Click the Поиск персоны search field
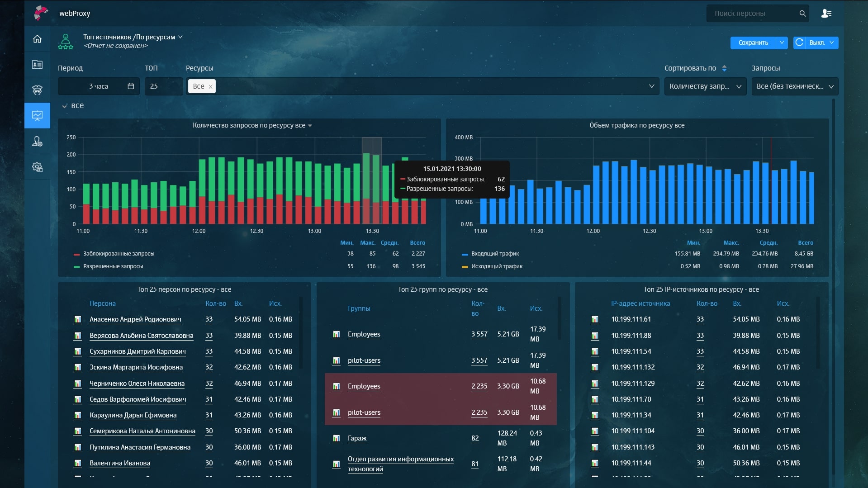 pyautogui.click(x=751, y=14)
